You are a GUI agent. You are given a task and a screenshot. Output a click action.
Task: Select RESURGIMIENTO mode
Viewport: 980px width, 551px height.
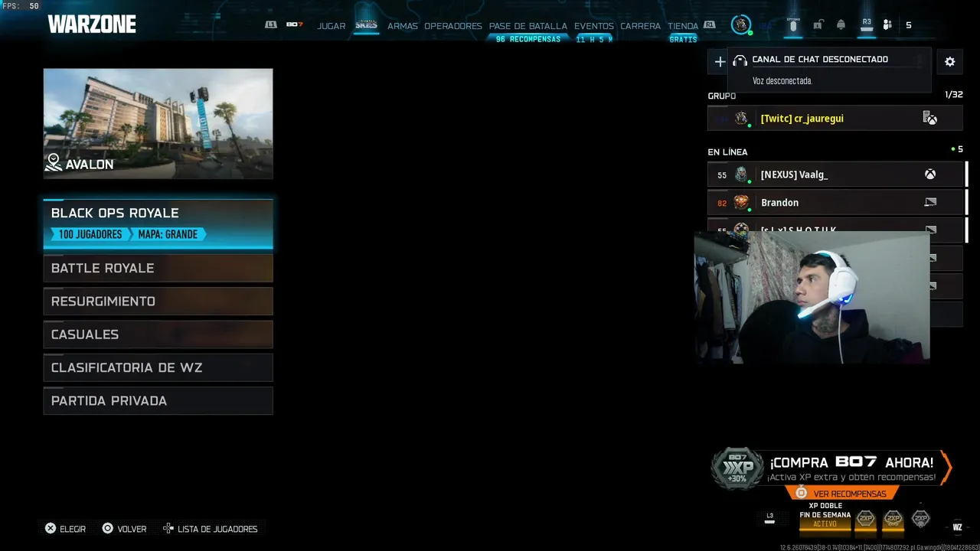tap(158, 302)
